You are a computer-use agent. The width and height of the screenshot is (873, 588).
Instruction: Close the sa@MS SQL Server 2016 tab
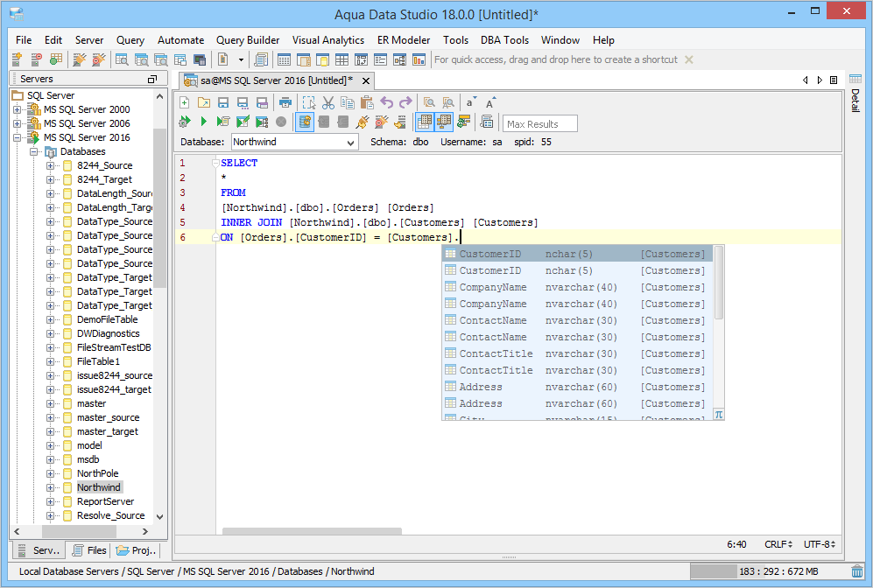(x=366, y=80)
